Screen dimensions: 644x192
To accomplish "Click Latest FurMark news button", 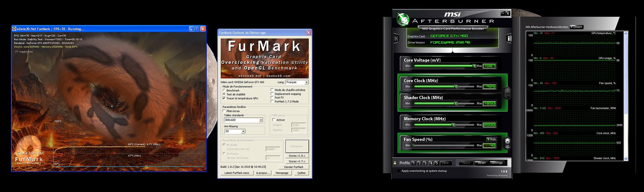I will pos(237,173).
